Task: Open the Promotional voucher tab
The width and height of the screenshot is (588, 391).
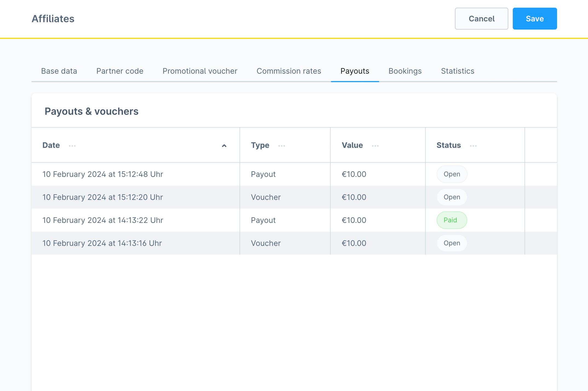Action: tap(200, 71)
